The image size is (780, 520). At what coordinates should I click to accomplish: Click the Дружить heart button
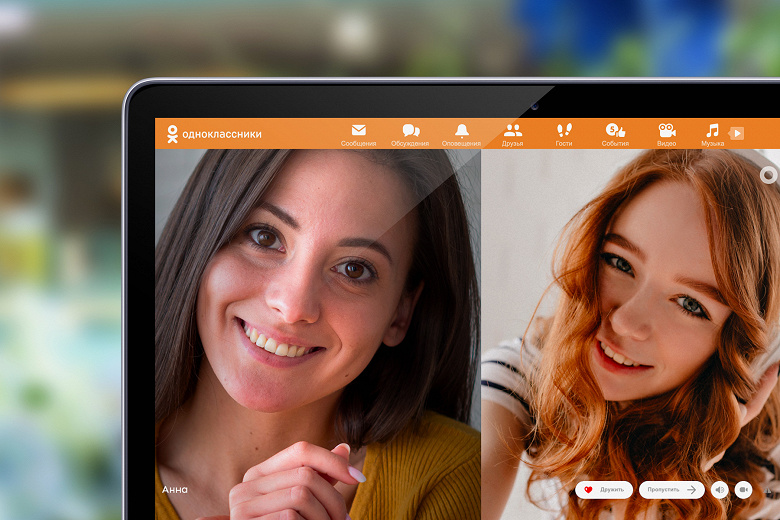pos(604,490)
